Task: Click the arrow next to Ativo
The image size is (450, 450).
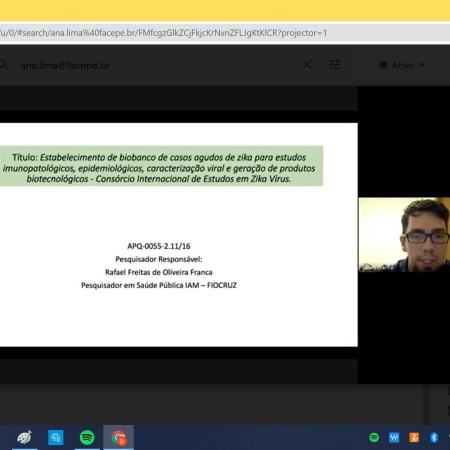Action: [x=422, y=65]
